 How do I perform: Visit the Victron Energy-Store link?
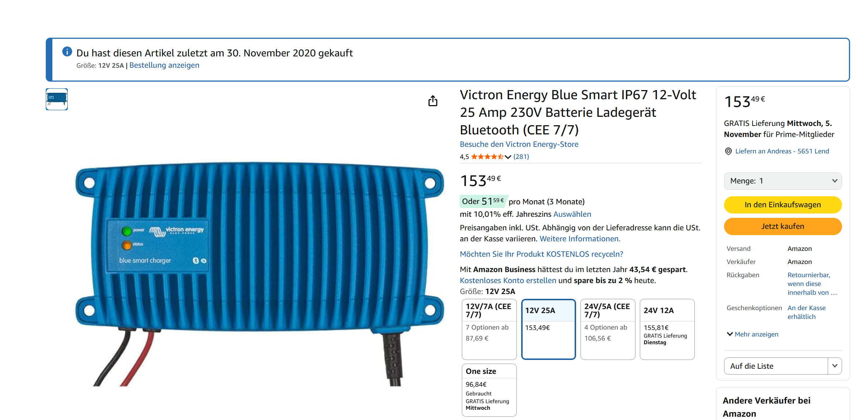tap(519, 144)
